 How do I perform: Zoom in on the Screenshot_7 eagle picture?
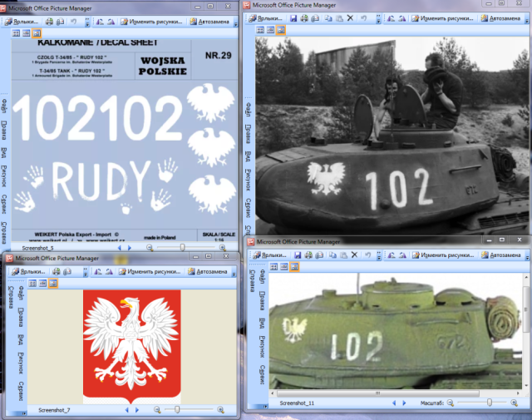click(x=221, y=410)
